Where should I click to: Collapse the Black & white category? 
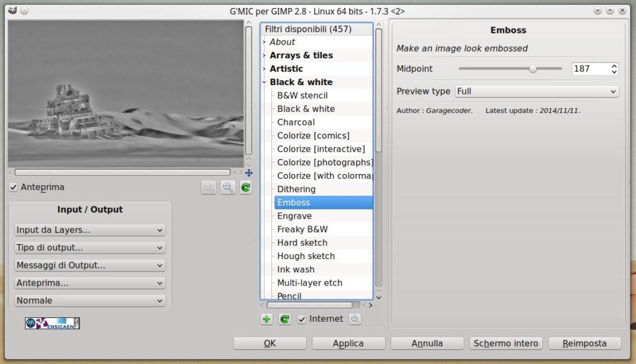click(265, 82)
